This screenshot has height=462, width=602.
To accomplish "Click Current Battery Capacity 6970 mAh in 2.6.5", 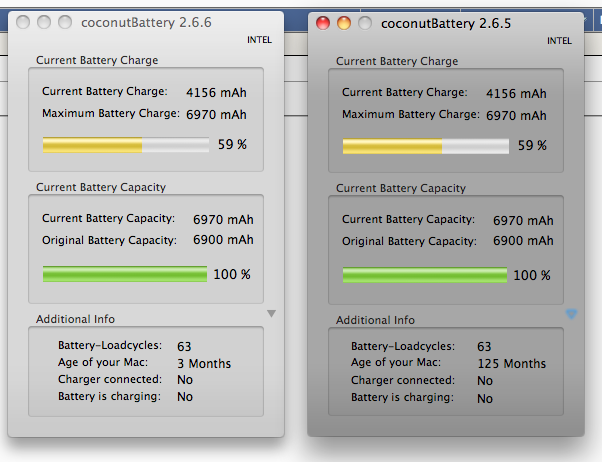I will [523, 221].
